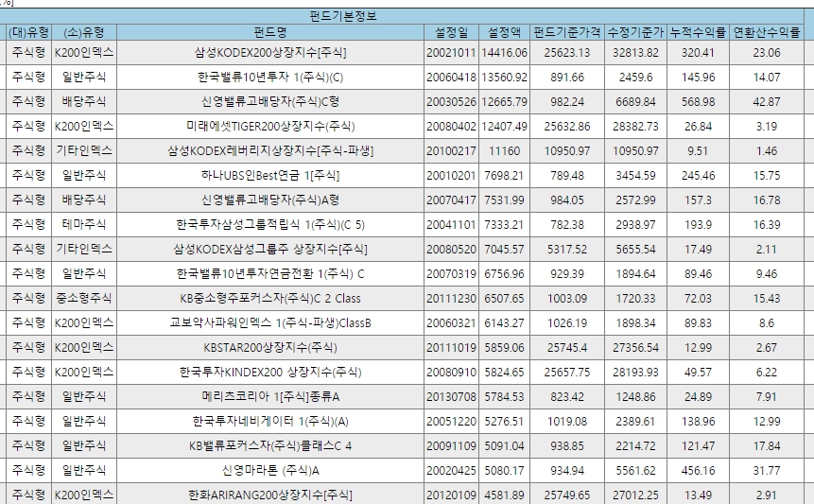Viewport: 814px width, 504px height.
Task: Click the 누적수익률 column header
Action: [x=698, y=33]
